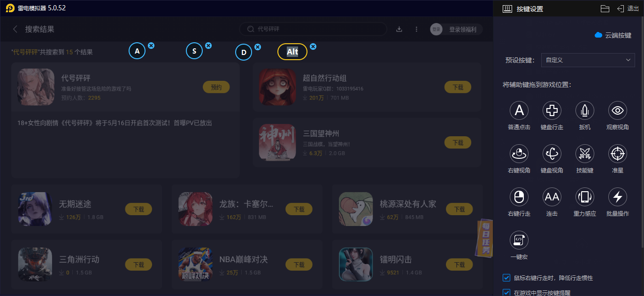Viewport: 644px width, 296px height.
Task: Click 退出 to exit key settings
Action: coord(628,8)
